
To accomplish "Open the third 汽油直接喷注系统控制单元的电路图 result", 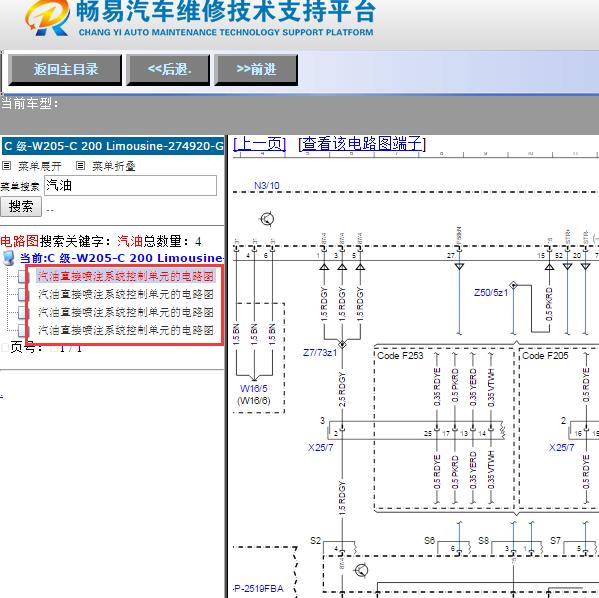I will tap(126, 312).
